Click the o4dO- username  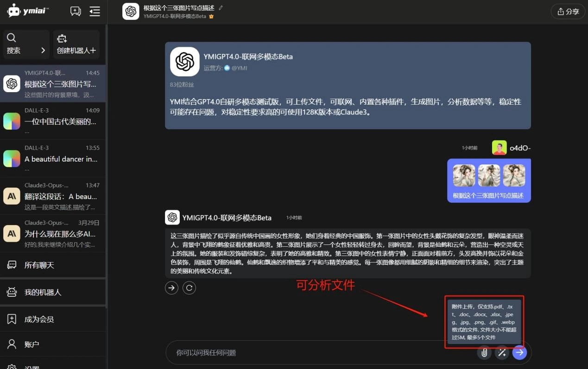tap(520, 148)
